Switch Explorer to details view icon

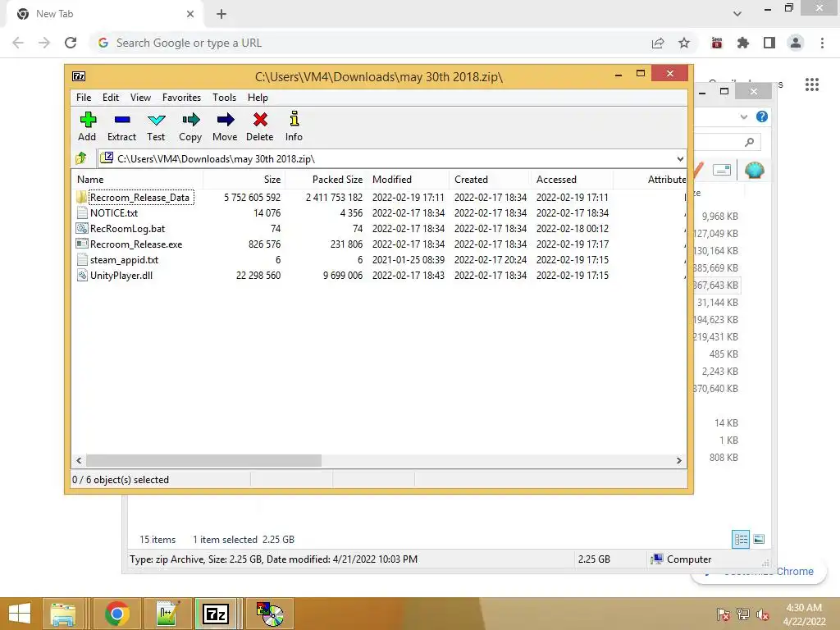coord(741,539)
